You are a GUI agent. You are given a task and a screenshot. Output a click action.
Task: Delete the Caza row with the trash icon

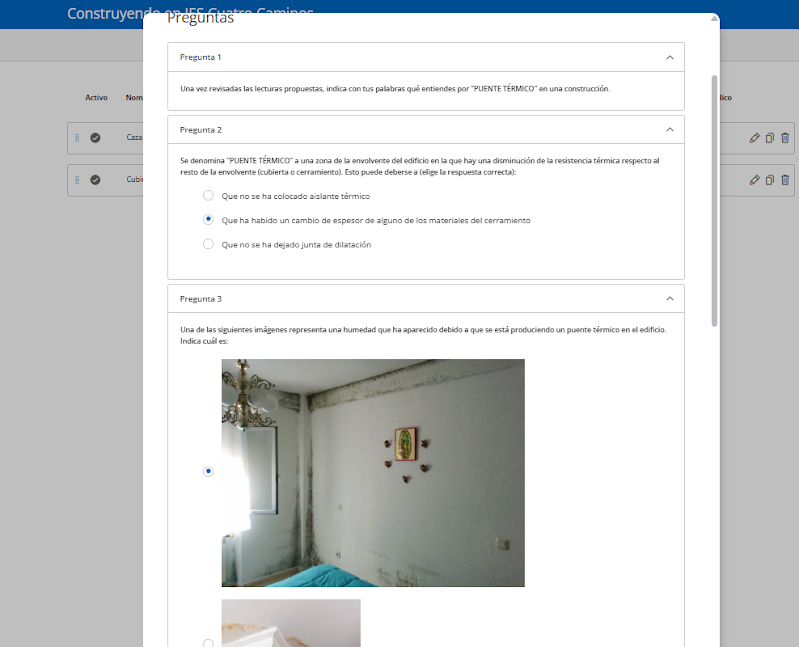(x=785, y=138)
